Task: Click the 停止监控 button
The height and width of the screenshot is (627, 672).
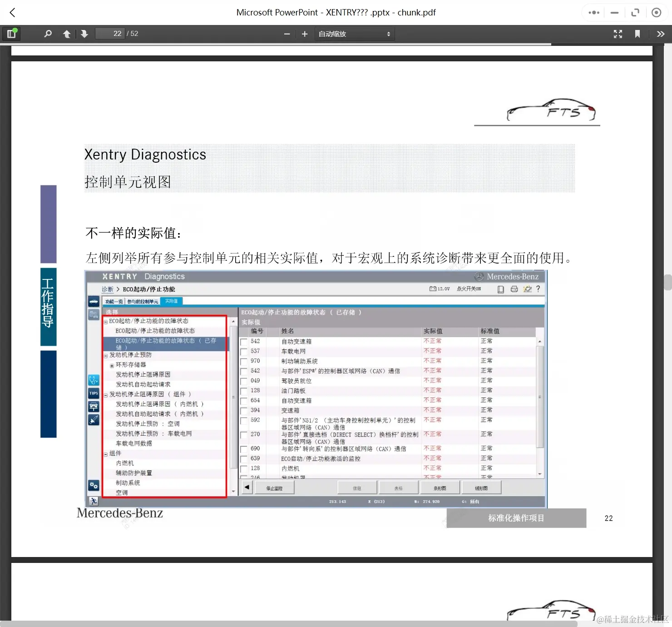Action: click(274, 488)
